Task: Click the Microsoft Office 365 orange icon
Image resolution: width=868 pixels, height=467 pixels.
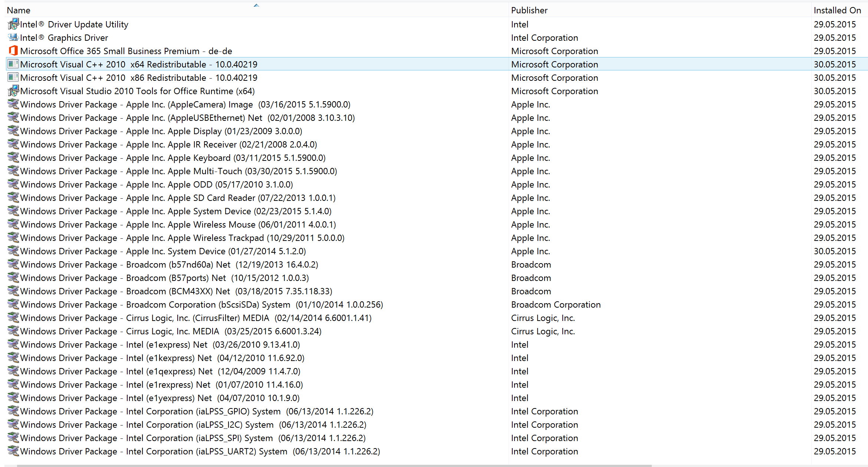Action: [13, 51]
